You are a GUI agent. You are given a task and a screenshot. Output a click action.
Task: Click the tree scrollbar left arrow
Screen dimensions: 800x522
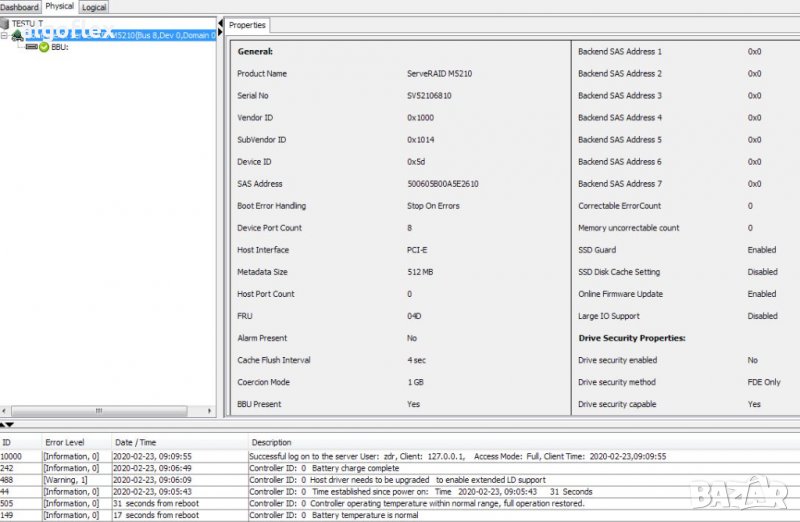click(x=5, y=411)
